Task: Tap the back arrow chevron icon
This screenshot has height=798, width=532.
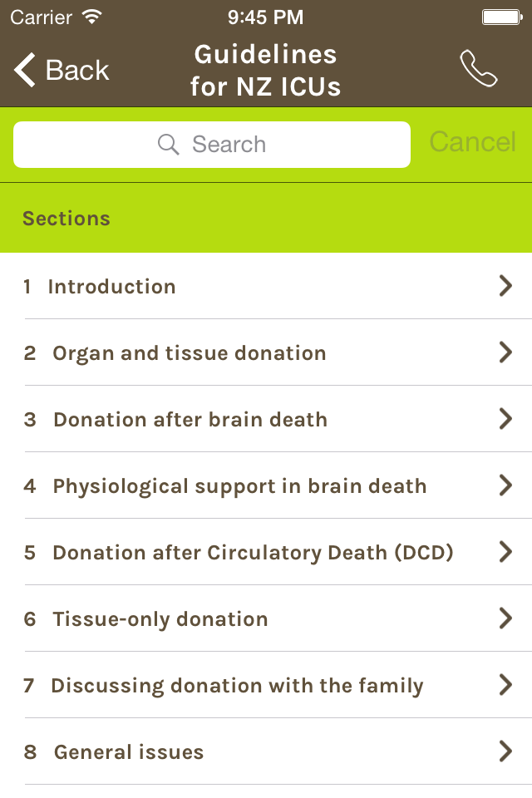Action: pos(25,70)
